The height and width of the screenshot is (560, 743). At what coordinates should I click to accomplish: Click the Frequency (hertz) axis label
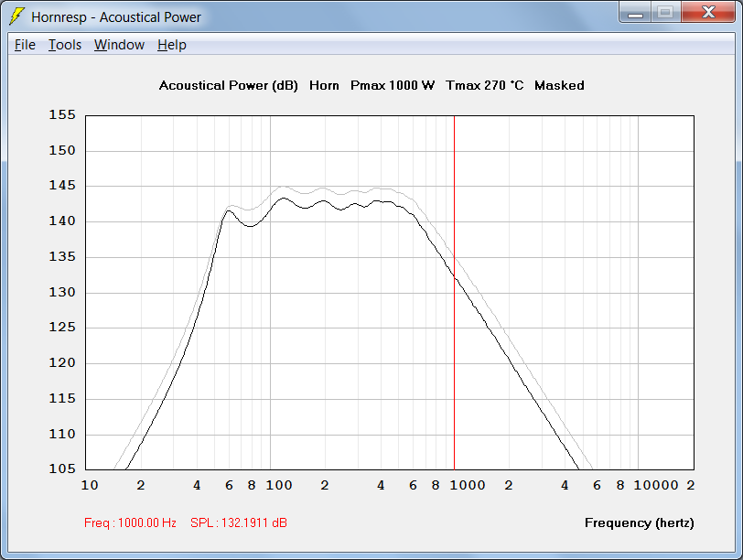(x=640, y=523)
